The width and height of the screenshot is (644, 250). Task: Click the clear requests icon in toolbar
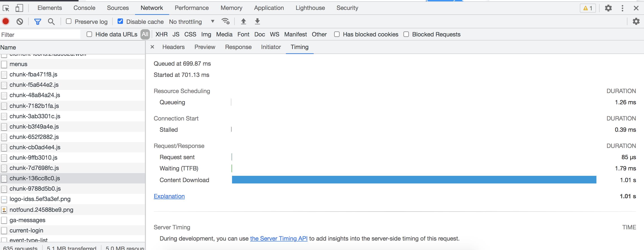tap(19, 21)
